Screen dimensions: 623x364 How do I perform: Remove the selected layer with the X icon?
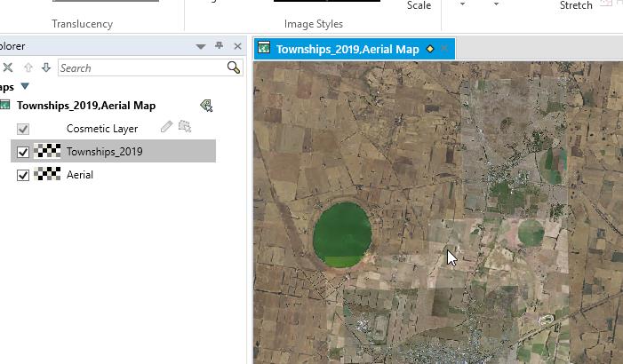[x=7, y=67]
